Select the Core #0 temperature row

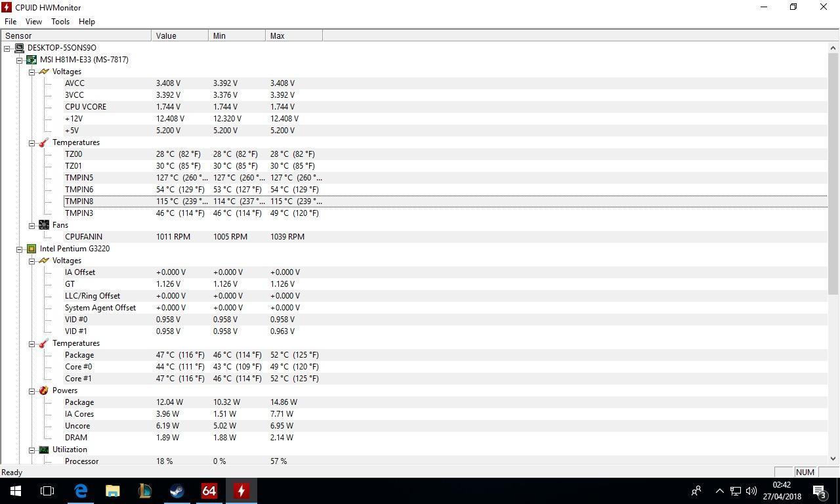coord(446,367)
